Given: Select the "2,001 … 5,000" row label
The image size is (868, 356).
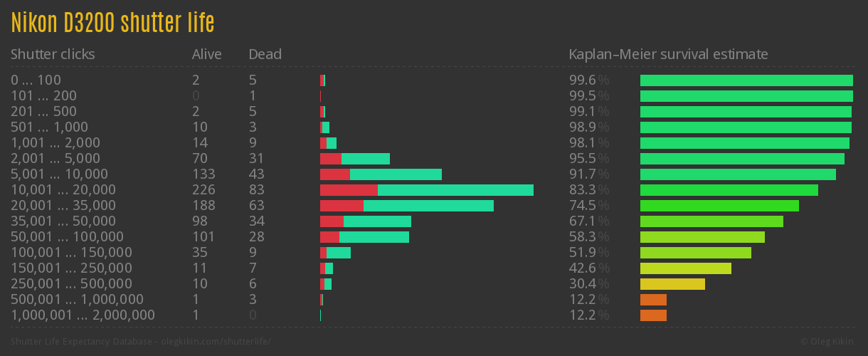Looking at the screenshot, I should pyautogui.click(x=55, y=159).
